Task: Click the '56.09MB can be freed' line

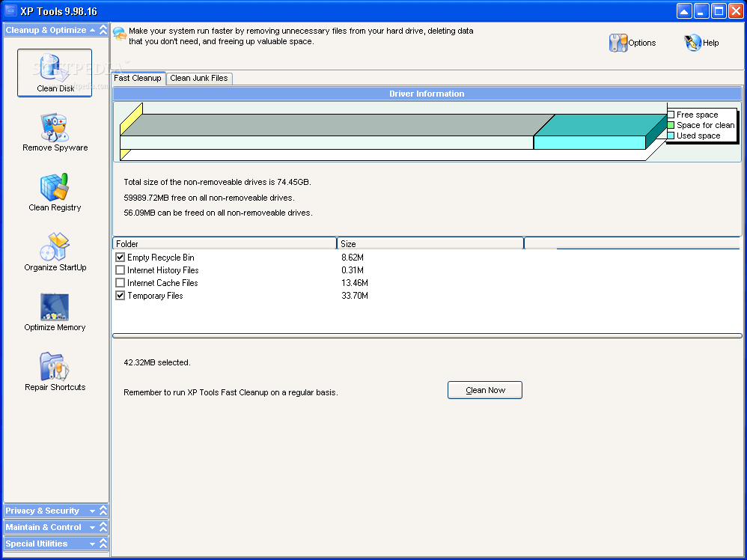Action: point(219,213)
